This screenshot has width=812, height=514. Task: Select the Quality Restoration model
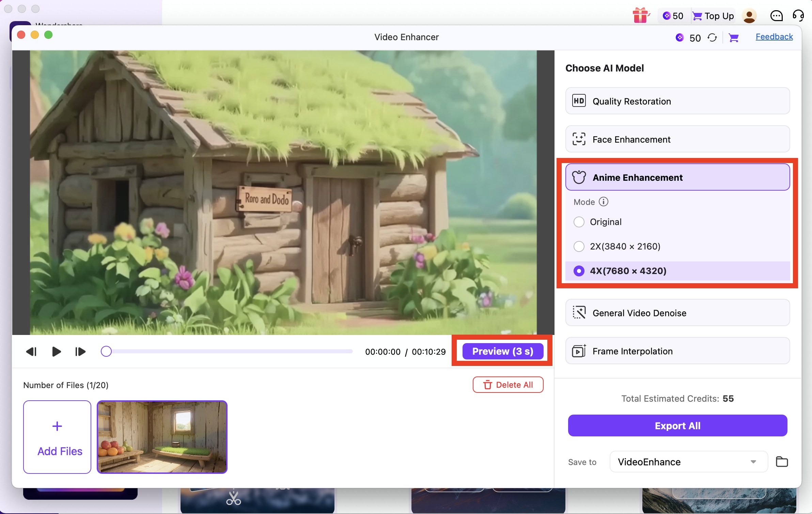pos(677,101)
